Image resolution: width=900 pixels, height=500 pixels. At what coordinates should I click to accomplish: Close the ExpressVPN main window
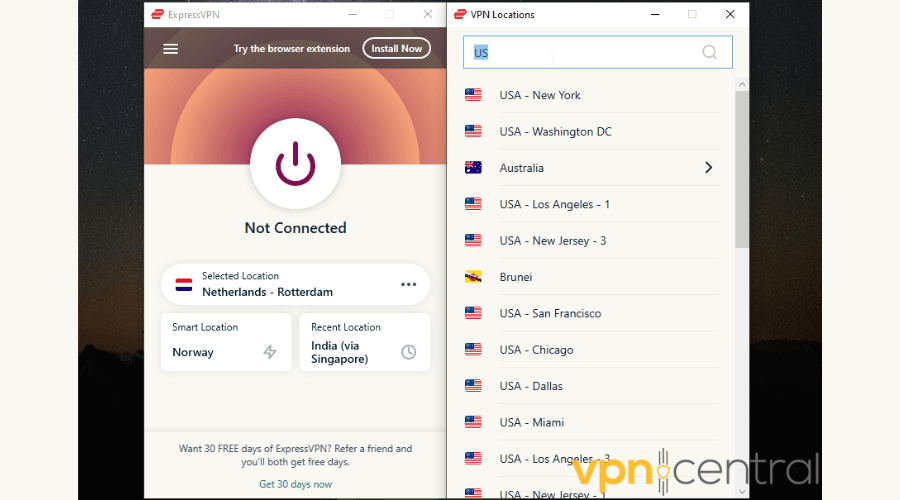(428, 14)
